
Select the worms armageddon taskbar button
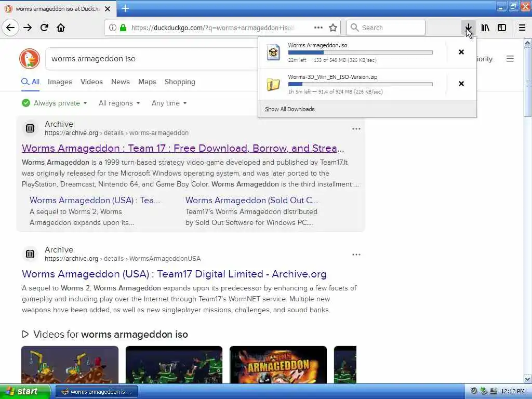96,392
